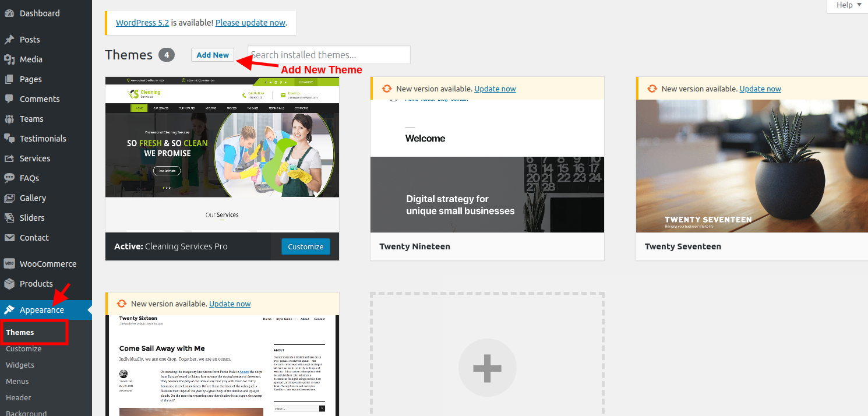Click the Posts pushpin icon

(9, 40)
